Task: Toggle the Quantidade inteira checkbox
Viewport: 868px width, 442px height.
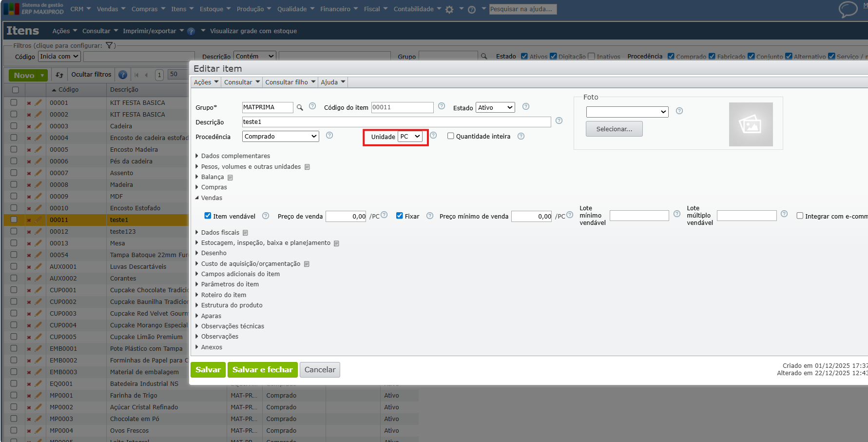Action: 451,136
